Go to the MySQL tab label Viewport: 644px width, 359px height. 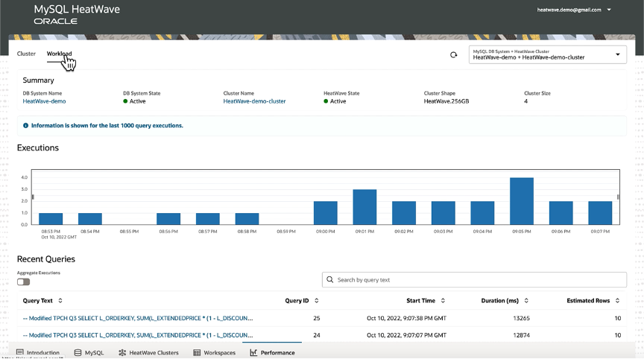tap(94, 353)
